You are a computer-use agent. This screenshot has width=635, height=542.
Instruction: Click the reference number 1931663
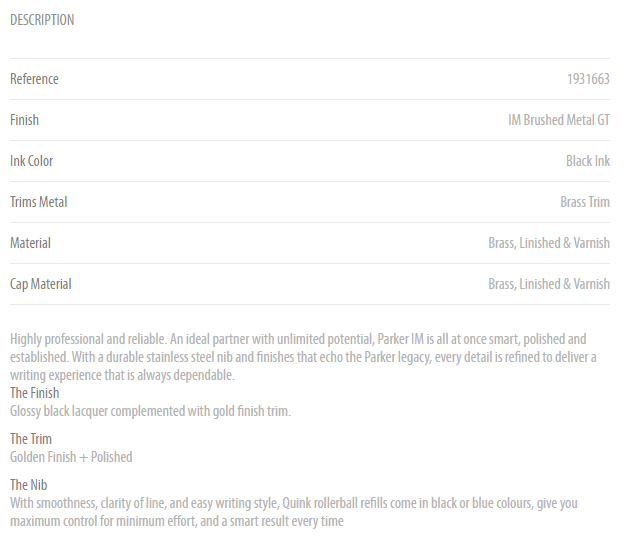588,79
